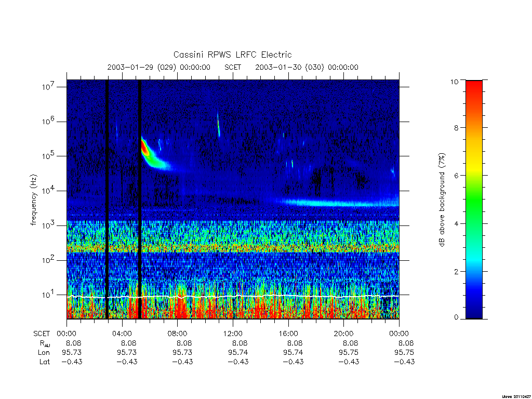Screen dimensions: 532x399
Task: Click the 10^3 frequency tick label
Action: (49, 225)
